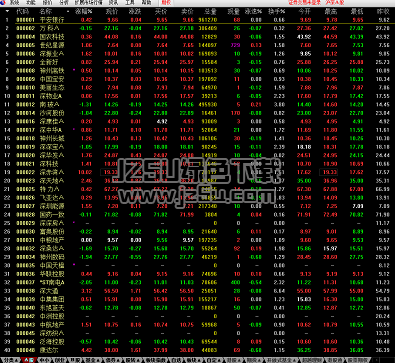Sort by the 最低 column header
Viewport: 395px width, 363px height.
point(356,11)
